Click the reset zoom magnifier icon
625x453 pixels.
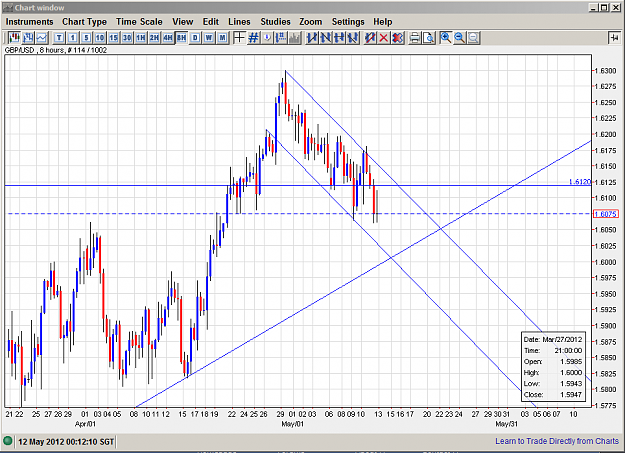[473, 38]
